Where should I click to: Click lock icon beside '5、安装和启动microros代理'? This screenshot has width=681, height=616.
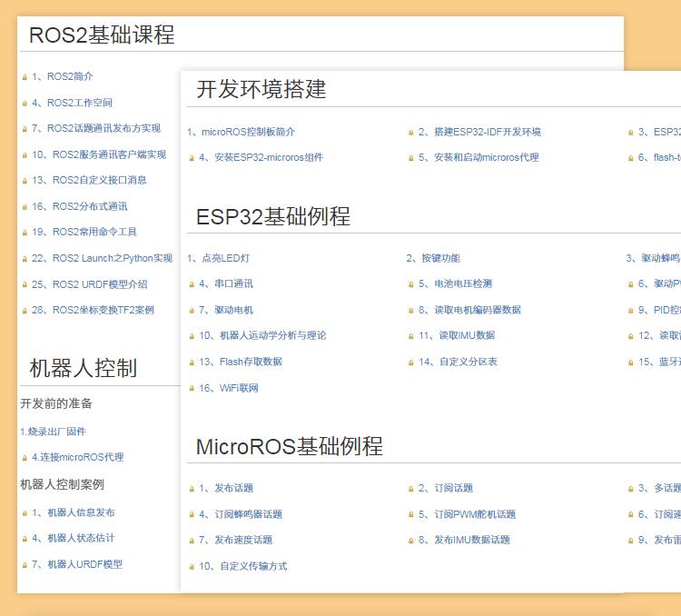point(410,158)
